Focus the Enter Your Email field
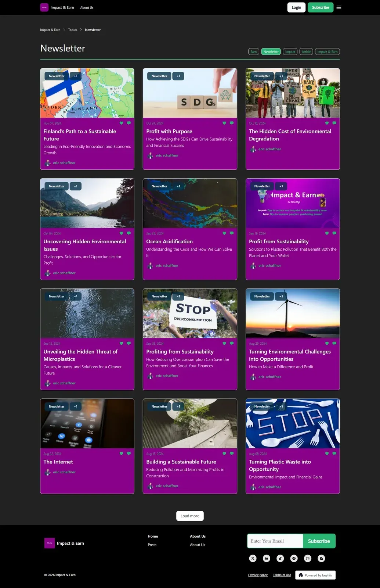 click(x=275, y=541)
